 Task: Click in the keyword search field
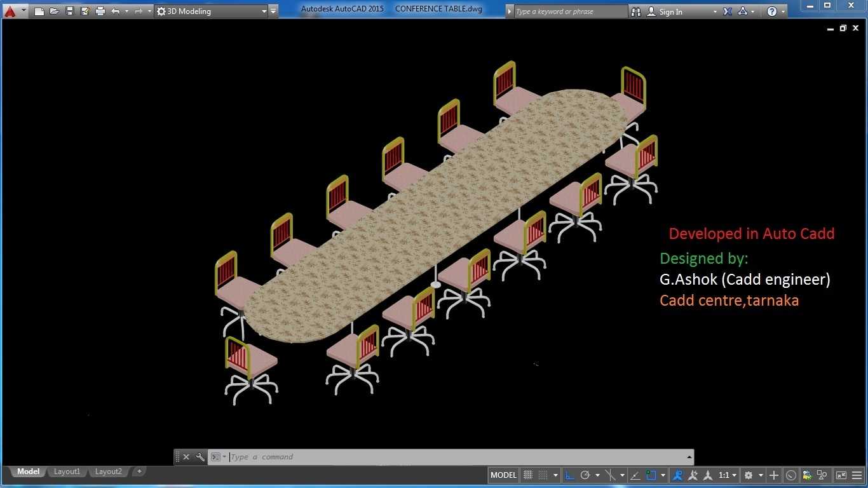click(570, 11)
